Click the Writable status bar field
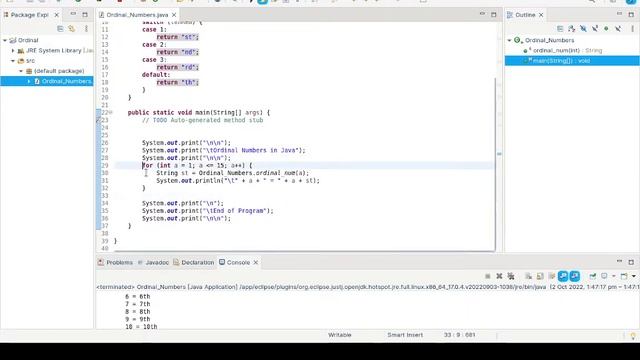 pyautogui.click(x=340, y=335)
